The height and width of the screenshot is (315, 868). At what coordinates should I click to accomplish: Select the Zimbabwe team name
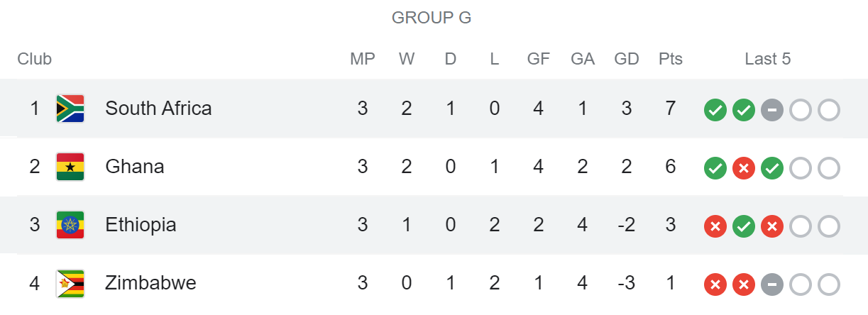tap(150, 283)
